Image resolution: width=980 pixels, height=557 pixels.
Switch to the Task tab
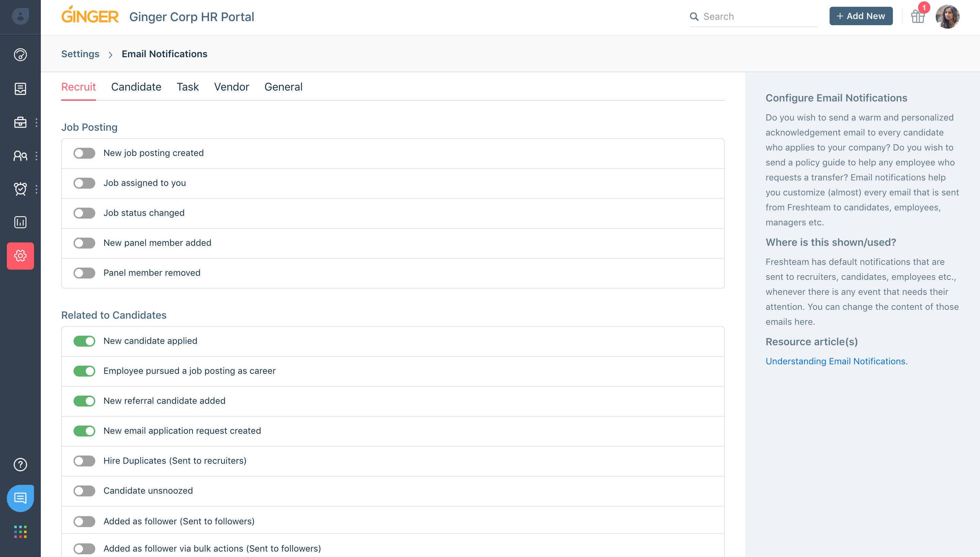188,87
